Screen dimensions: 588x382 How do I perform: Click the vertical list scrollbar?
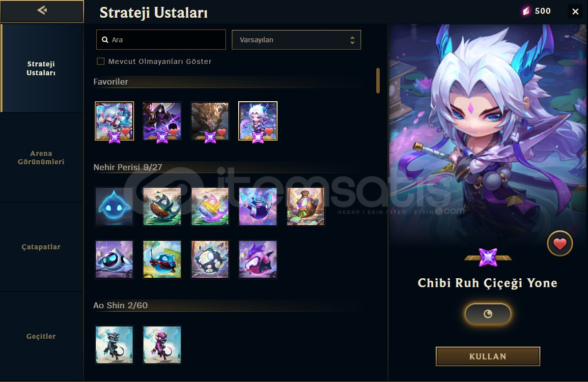pos(378,81)
